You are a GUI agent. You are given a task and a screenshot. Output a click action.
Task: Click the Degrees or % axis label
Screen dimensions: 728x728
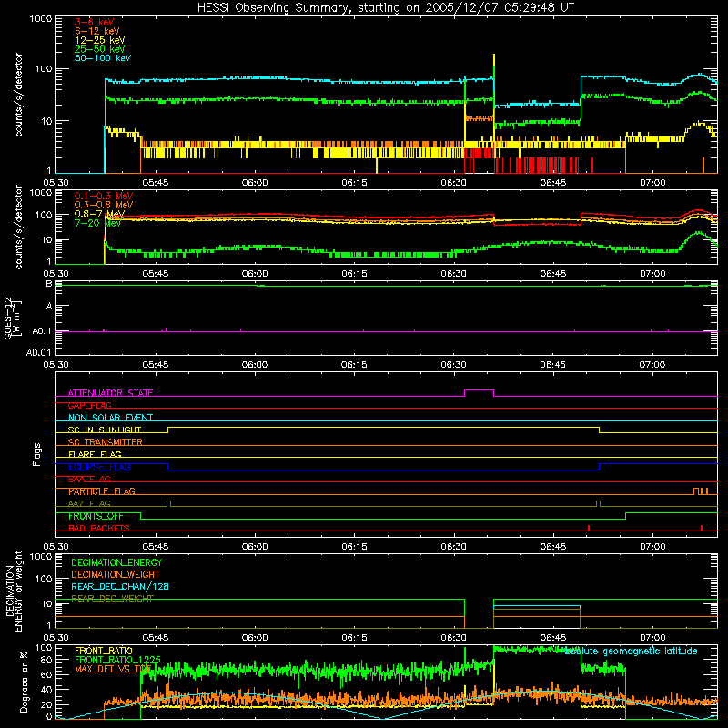click(x=24, y=682)
